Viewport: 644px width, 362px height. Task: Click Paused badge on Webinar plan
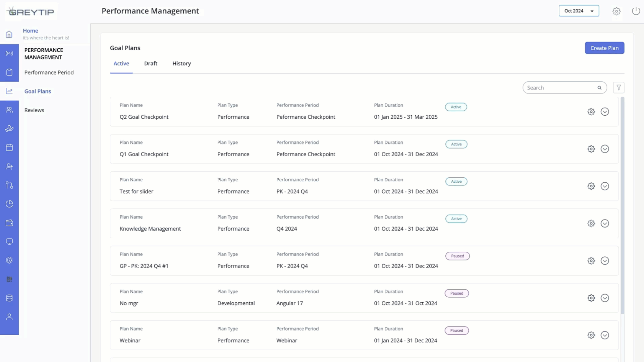[x=457, y=330]
